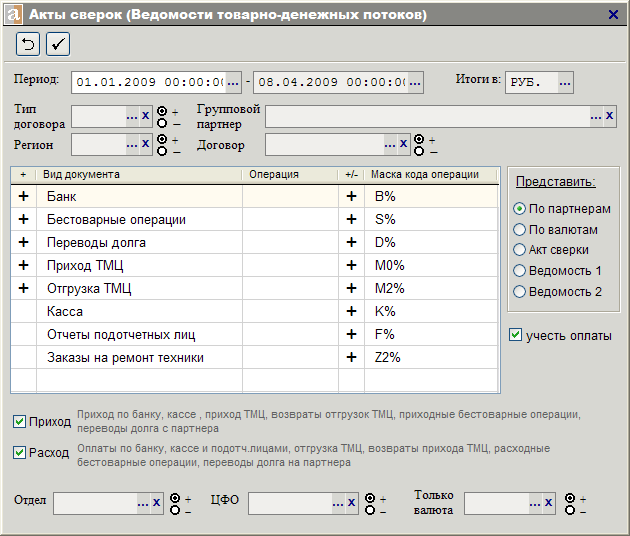Open period start date picker ellipsis

click(233, 83)
